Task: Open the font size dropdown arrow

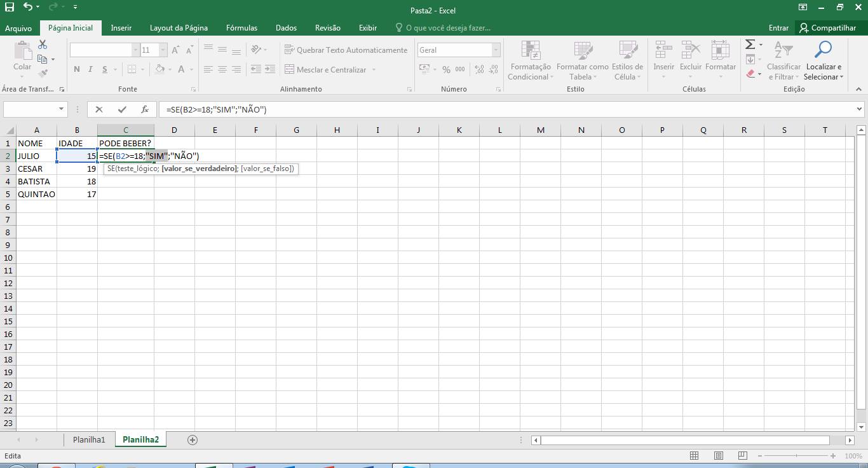Action: (x=163, y=50)
